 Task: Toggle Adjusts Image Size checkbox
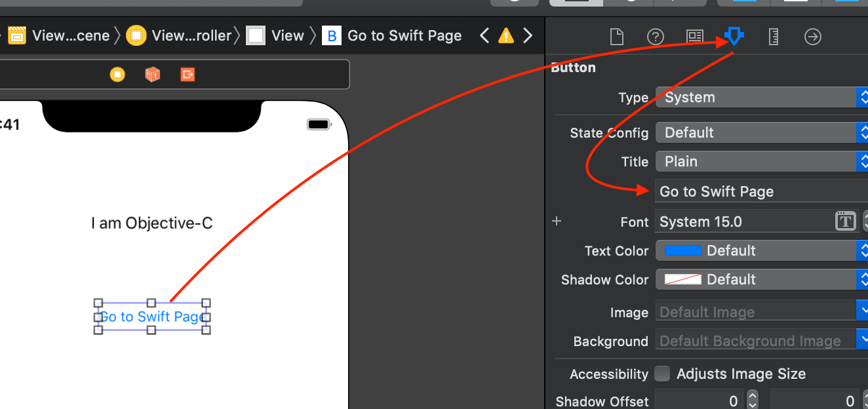(x=663, y=374)
